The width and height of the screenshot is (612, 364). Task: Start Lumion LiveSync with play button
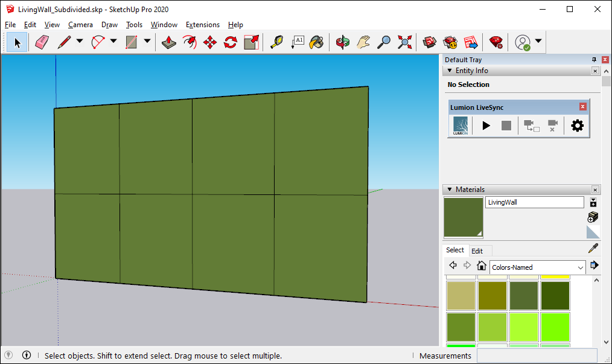486,126
